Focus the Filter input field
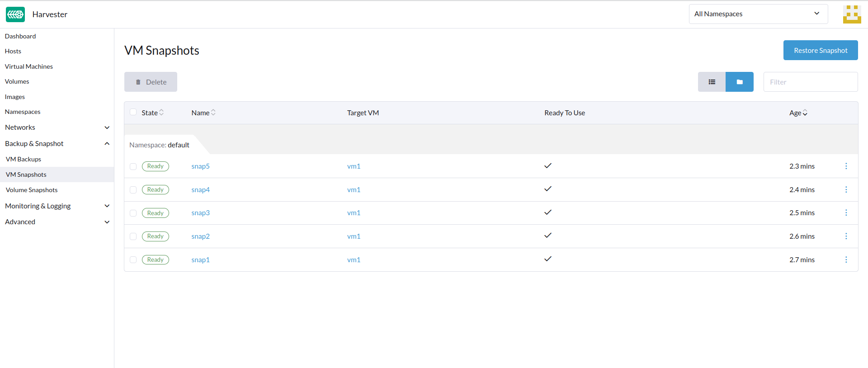Viewport: 868px width, 368px height. tap(810, 82)
